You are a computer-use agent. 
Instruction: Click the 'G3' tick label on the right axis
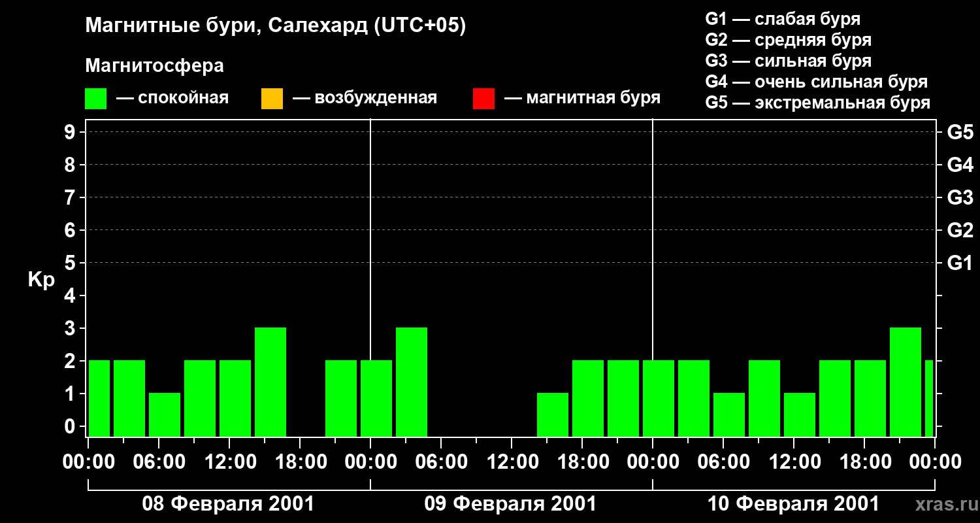coord(960,197)
